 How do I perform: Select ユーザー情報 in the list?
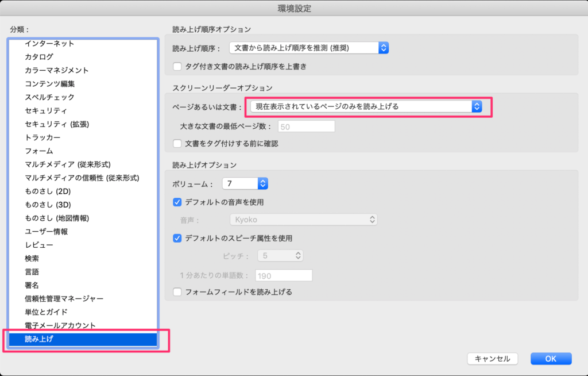46,232
